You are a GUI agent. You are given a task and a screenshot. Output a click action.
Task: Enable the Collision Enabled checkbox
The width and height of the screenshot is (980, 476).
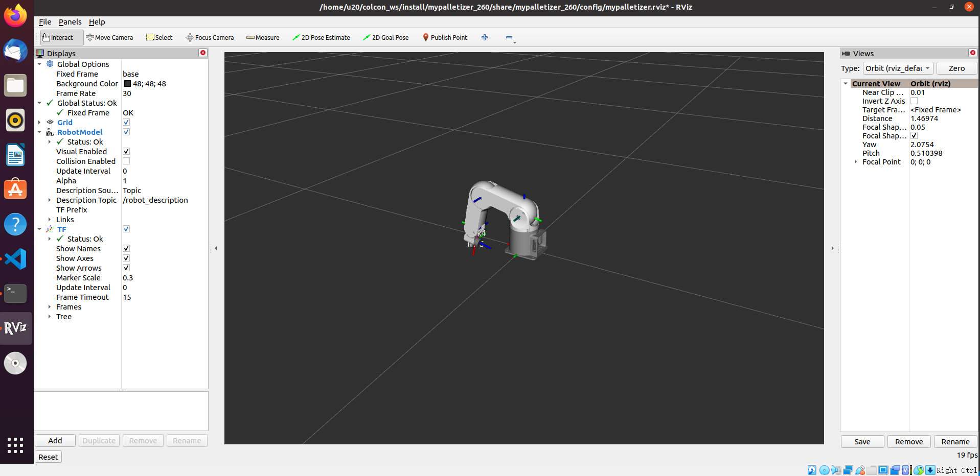point(126,161)
